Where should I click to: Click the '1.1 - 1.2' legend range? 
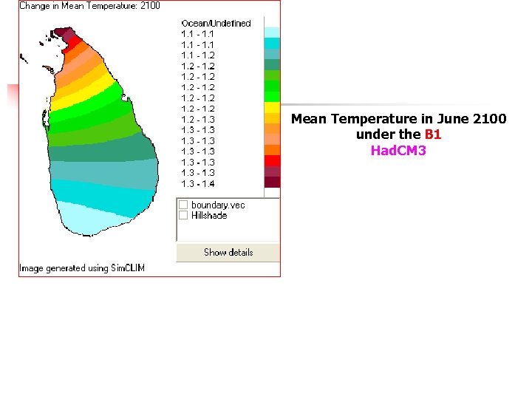[198, 55]
